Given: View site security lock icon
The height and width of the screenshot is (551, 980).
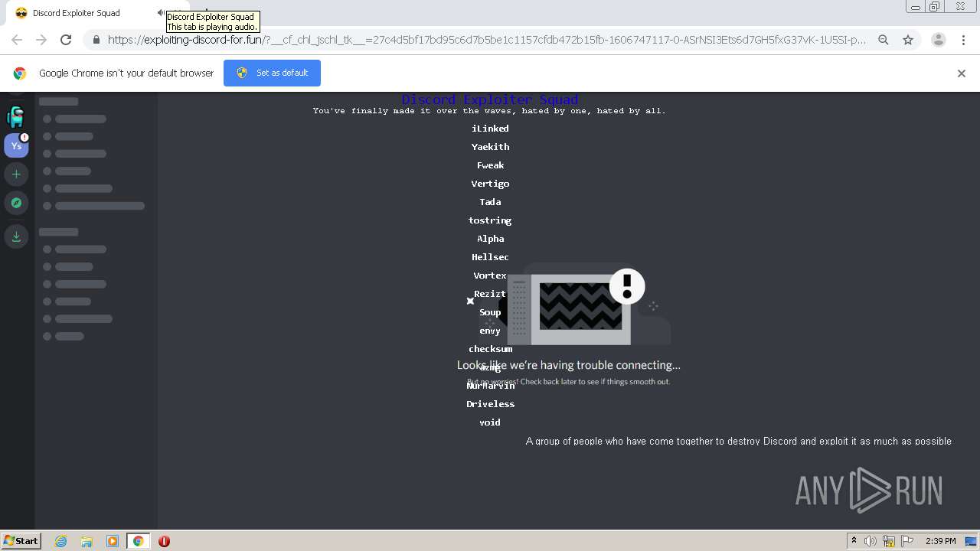Looking at the screenshot, I should point(96,40).
